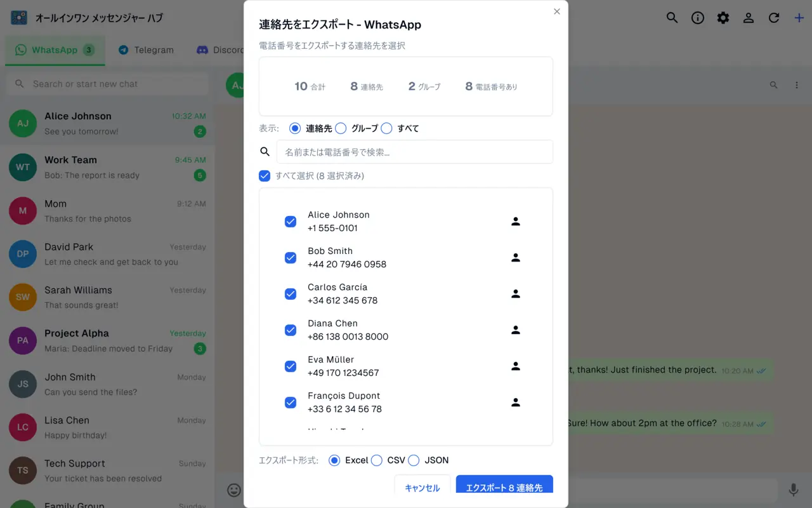812x508 pixels.
Task: Uncheck Carlos García contact checkbox
Action: 291,294
